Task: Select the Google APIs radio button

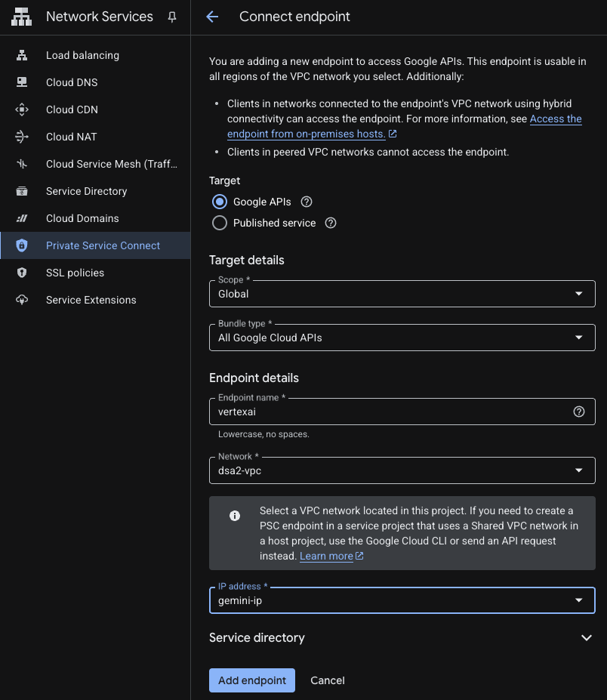Action: tap(220, 202)
